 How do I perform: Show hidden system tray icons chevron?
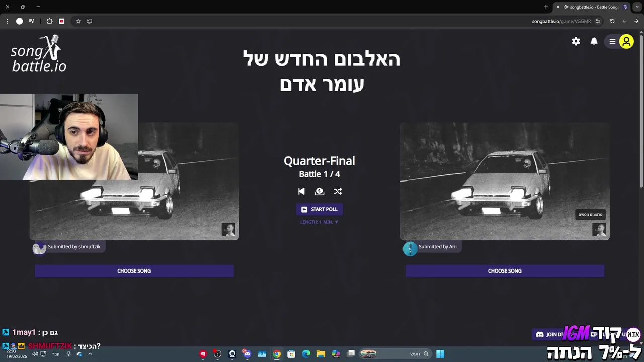(91, 354)
